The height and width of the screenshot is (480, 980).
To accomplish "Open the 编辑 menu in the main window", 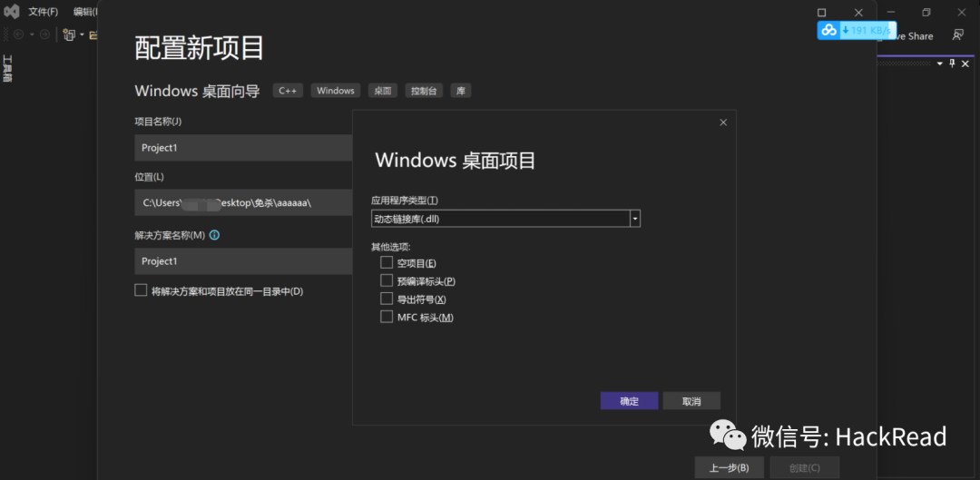I will [x=83, y=12].
